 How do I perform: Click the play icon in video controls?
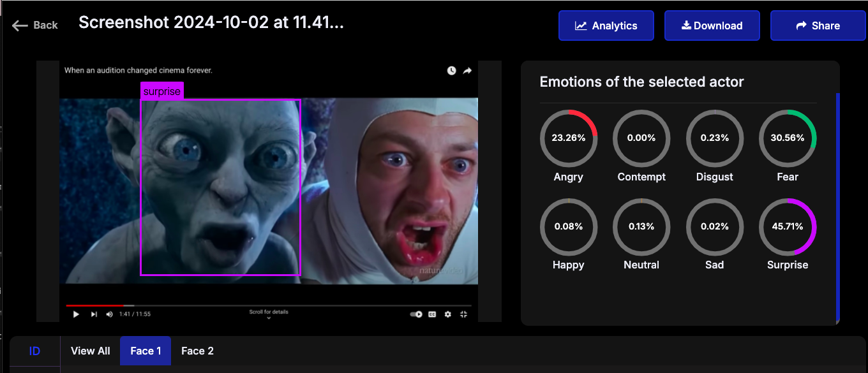(76, 314)
